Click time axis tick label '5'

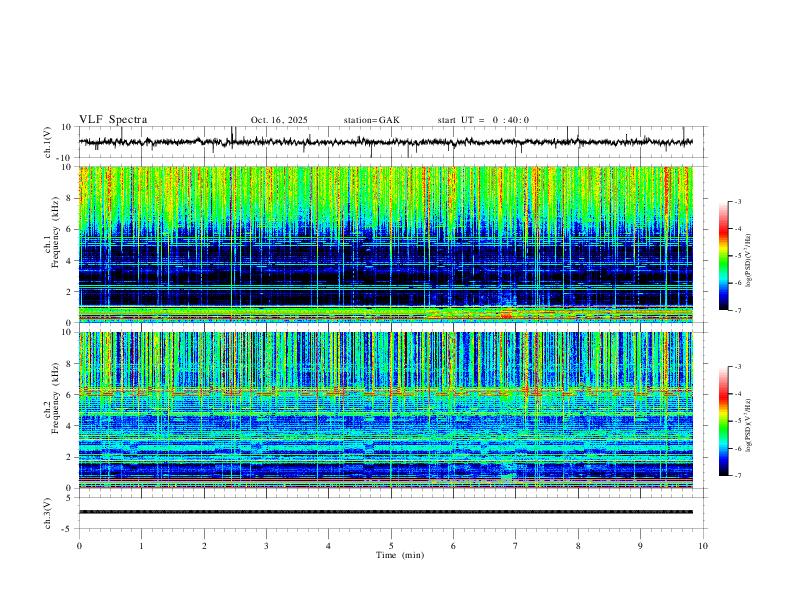391,546
